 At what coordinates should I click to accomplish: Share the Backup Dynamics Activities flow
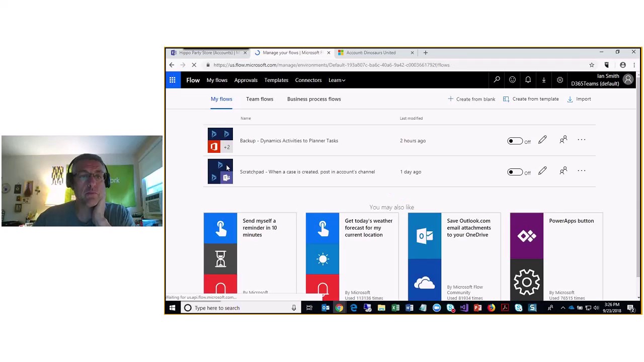coord(563,140)
